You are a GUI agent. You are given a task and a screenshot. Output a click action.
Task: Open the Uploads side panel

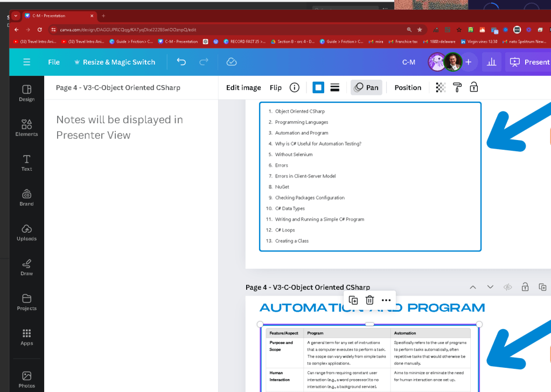click(x=27, y=232)
